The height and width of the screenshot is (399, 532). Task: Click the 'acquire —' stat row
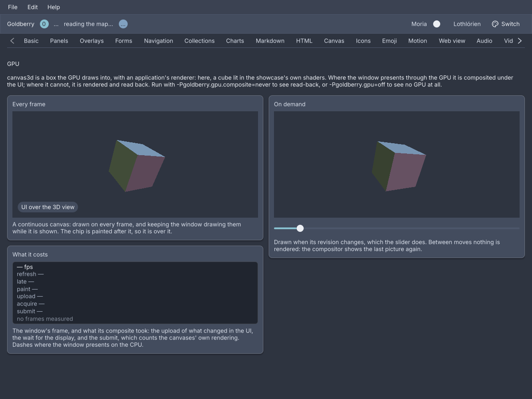(31, 304)
